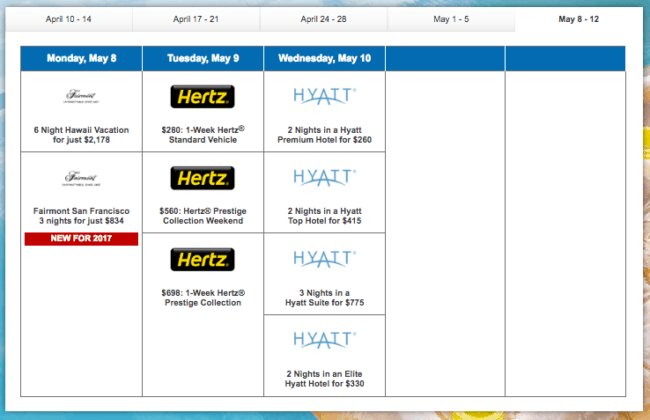This screenshot has height=420, width=650.
Task: Select the April 24 - 28 tab
Action: 323,18
